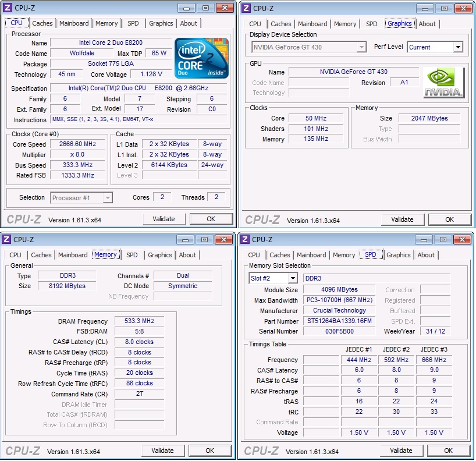Click Validate in the Memory window
Screen dimensions: 476x461
[x=162, y=451]
